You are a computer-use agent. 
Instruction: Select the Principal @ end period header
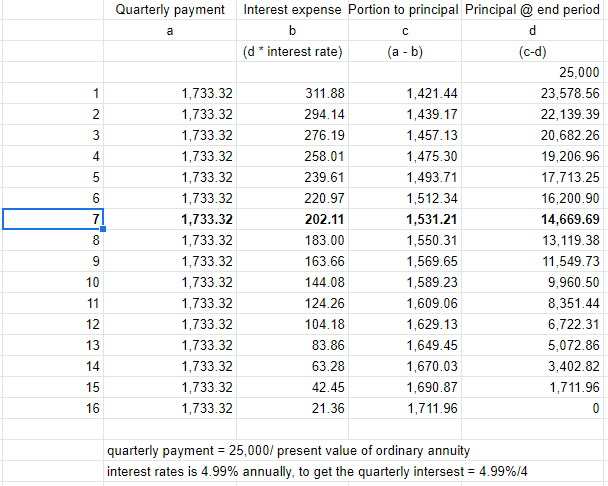(532, 10)
